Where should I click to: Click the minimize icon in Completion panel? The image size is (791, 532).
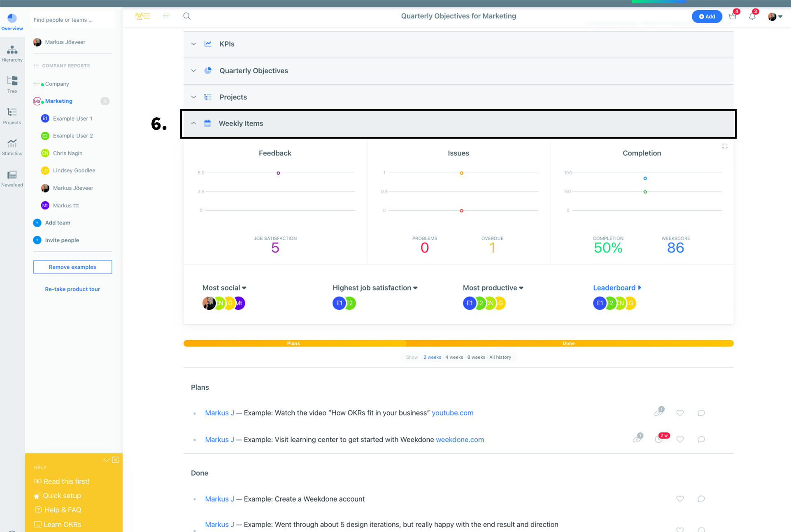(725, 146)
